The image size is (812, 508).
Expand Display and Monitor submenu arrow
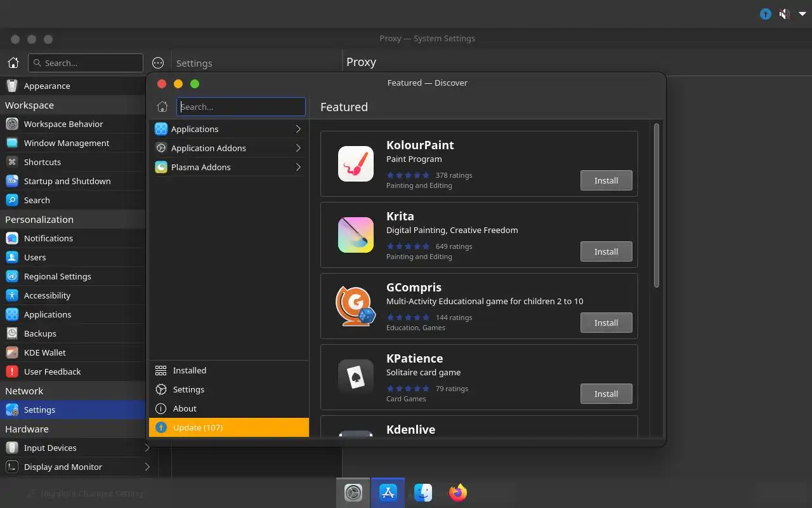147,467
